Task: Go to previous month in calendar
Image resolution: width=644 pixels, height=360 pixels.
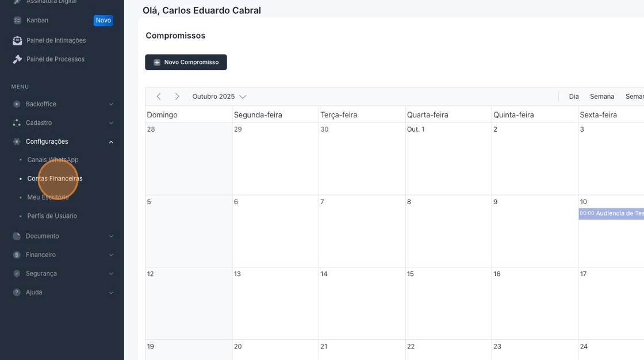Action: pos(159,97)
